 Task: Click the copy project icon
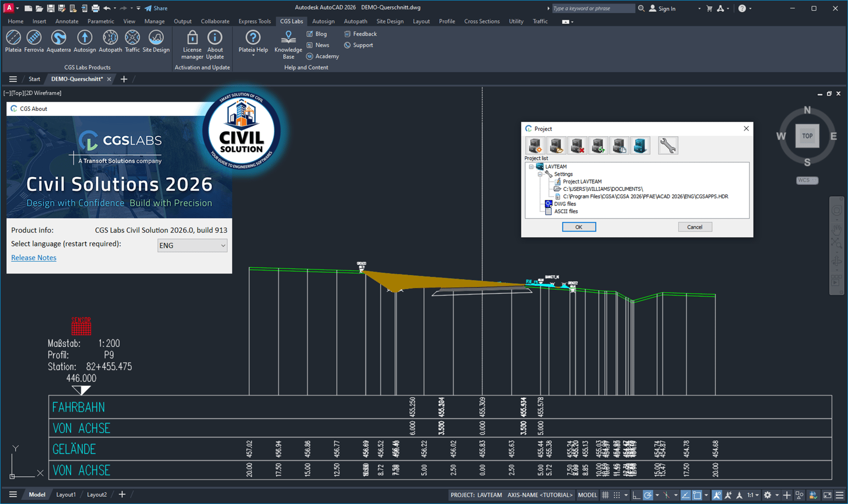coord(619,146)
